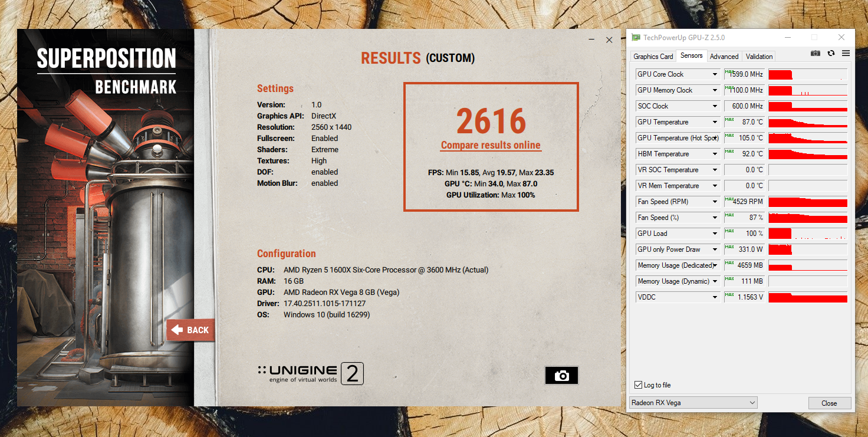
Task: Click the 4529 RPM fan speed value
Action: coord(744,202)
